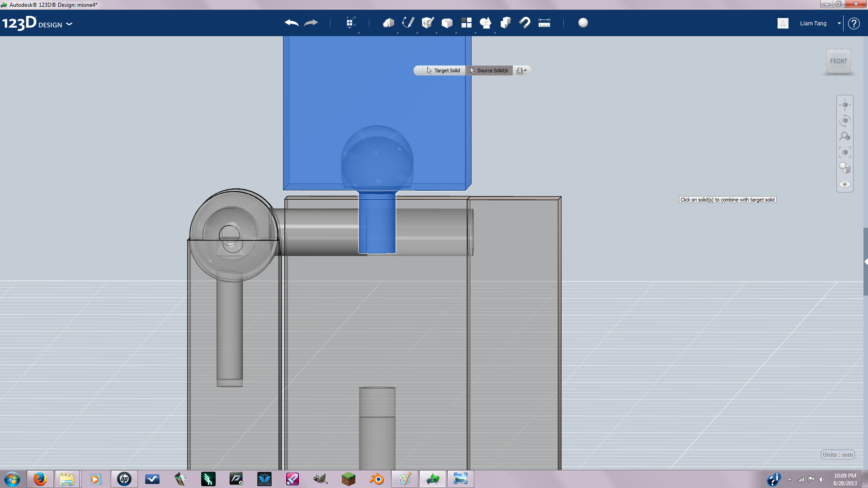
Task: Open the Units : mm settings
Action: [838, 455]
